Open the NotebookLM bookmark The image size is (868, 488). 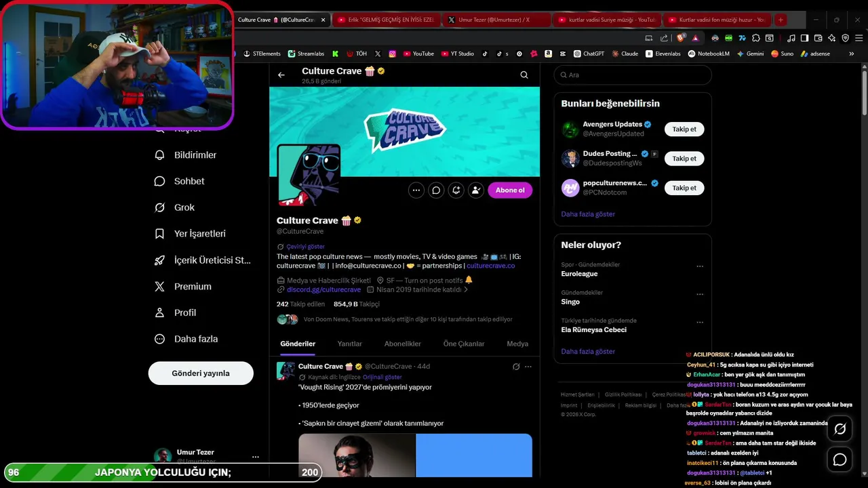click(x=710, y=54)
